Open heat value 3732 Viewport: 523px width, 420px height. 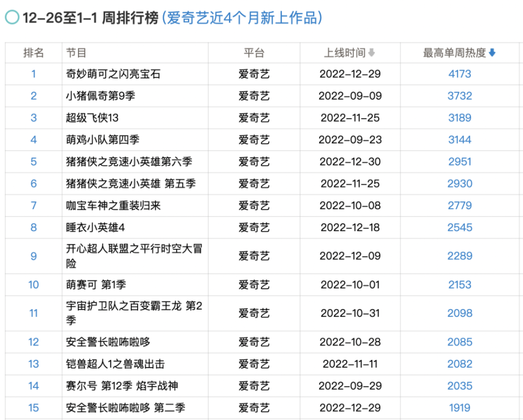click(460, 96)
